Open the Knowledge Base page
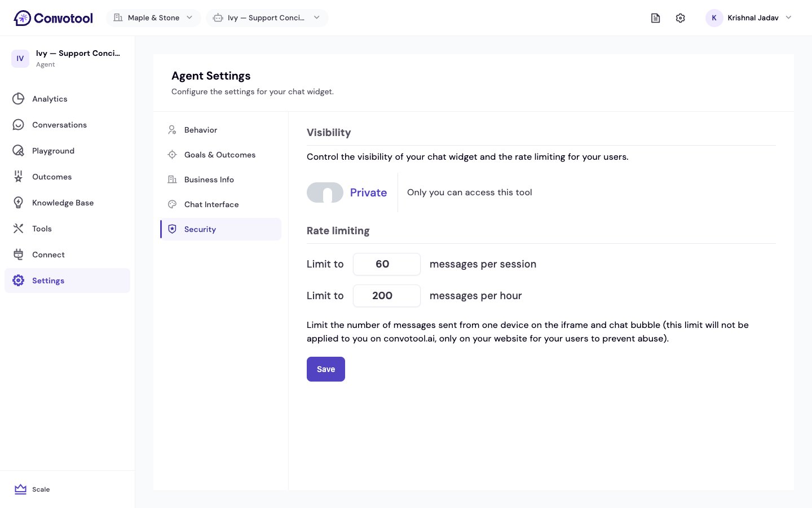Screen dimensions: 812x508 pyautogui.click(x=68, y=203)
